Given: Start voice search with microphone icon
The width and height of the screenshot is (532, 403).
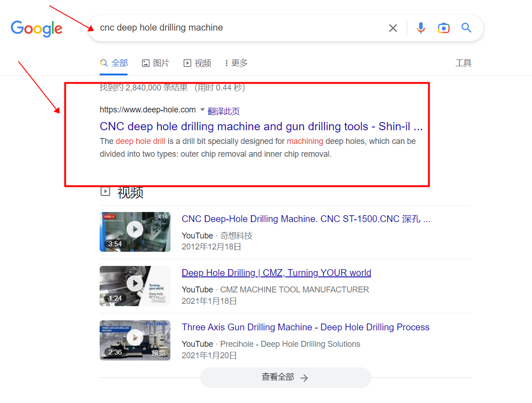Looking at the screenshot, I should (x=421, y=28).
